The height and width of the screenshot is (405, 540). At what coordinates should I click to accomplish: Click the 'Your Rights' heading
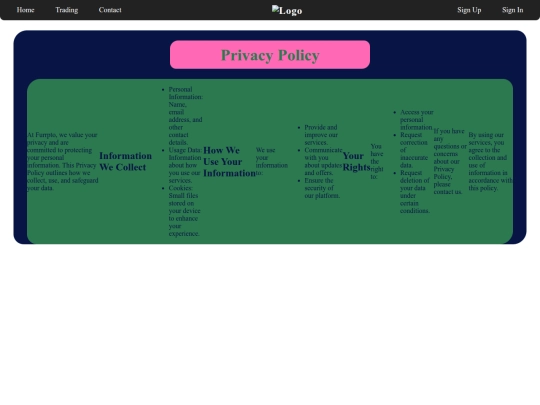coord(356,161)
